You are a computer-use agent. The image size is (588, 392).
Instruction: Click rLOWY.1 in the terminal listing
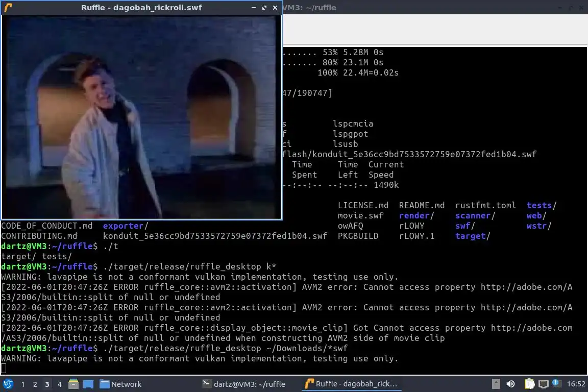coord(416,236)
